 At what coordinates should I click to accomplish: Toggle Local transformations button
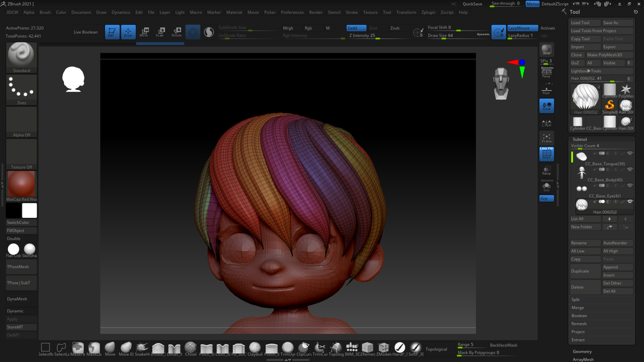point(546,106)
